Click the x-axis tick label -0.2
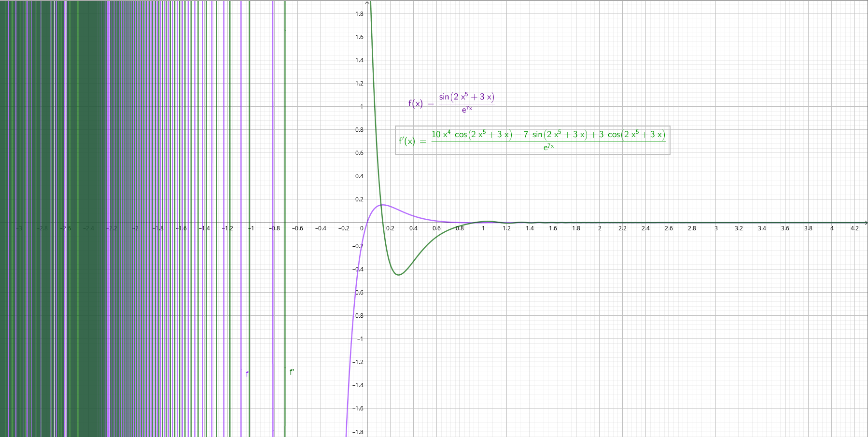 [344, 228]
